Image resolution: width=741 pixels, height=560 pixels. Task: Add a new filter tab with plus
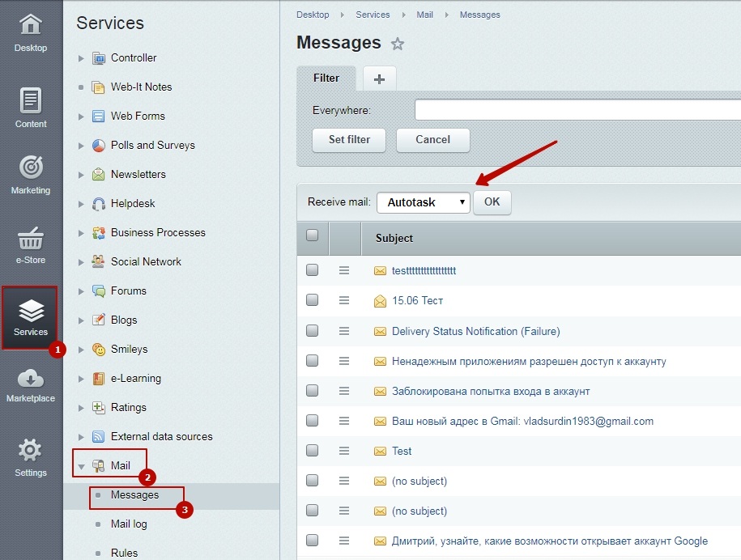379,78
